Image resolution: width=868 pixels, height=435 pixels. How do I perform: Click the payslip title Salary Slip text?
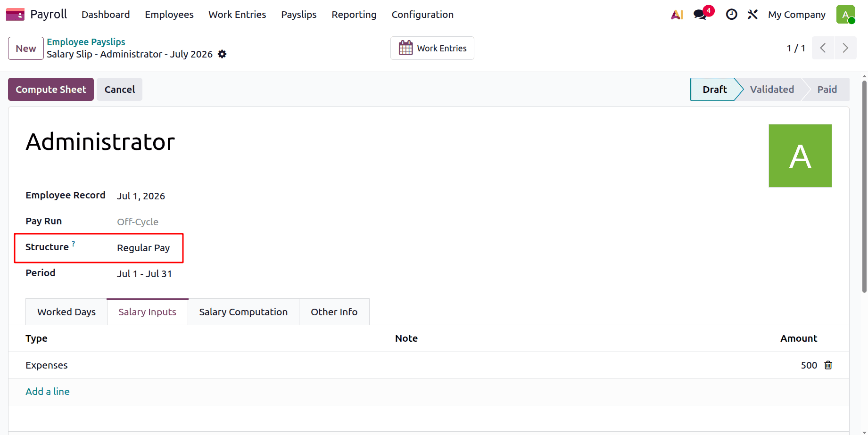[x=130, y=54]
